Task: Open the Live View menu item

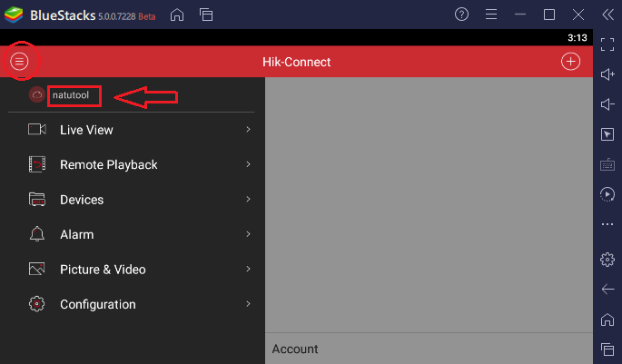Action: click(x=131, y=130)
